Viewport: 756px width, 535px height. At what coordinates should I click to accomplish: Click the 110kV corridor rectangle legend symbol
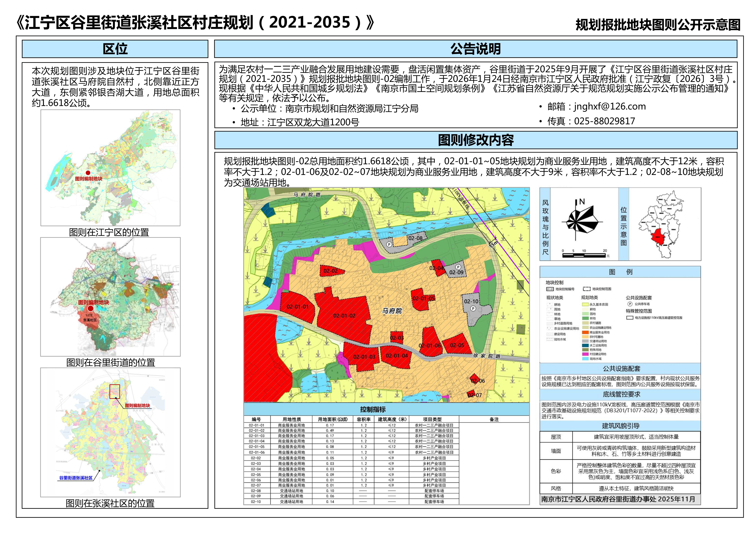(630, 318)
